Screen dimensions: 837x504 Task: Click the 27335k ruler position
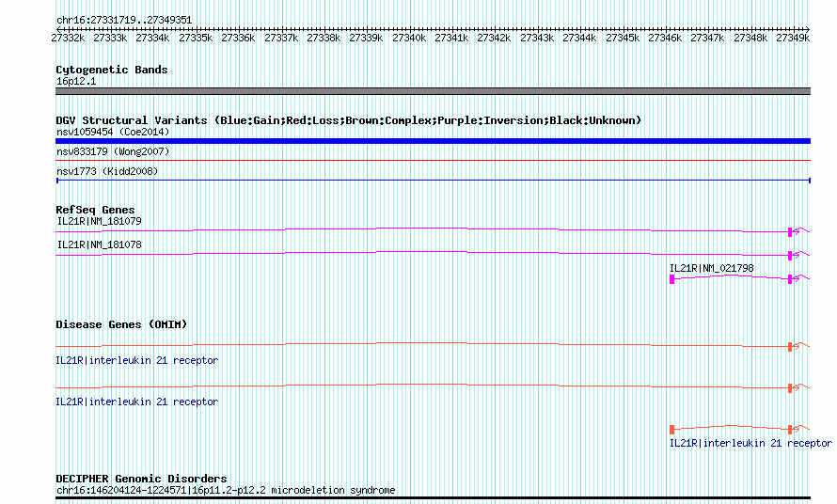coord(196,38)
